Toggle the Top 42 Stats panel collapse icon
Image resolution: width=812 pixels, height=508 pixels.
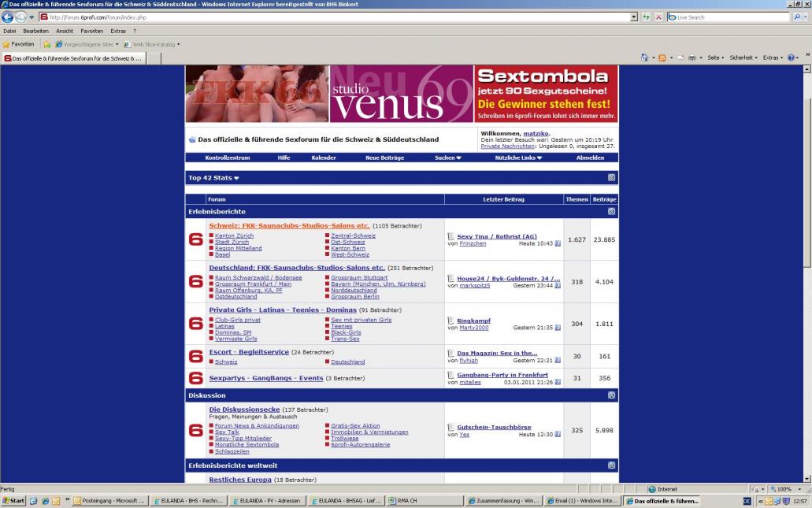click(x=612, y=178)
